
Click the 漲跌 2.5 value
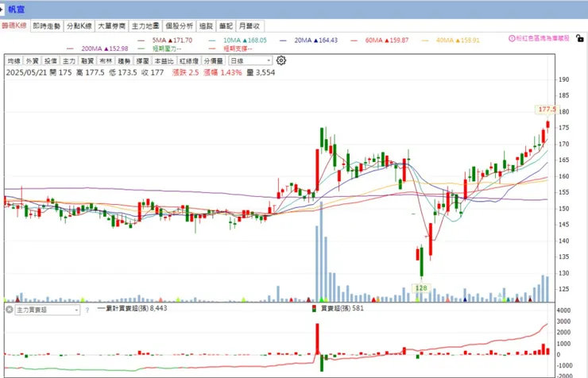point(185,73)
